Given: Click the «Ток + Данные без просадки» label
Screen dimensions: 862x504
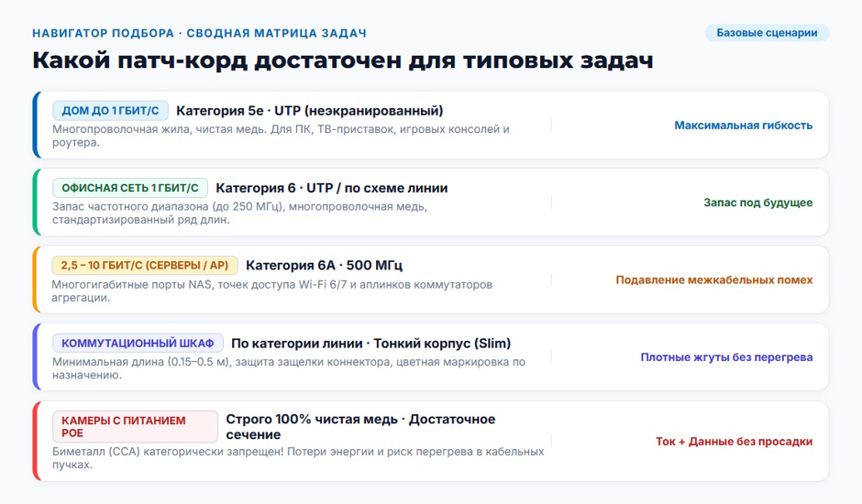Looking at the screenshot, I should point(734,442).
